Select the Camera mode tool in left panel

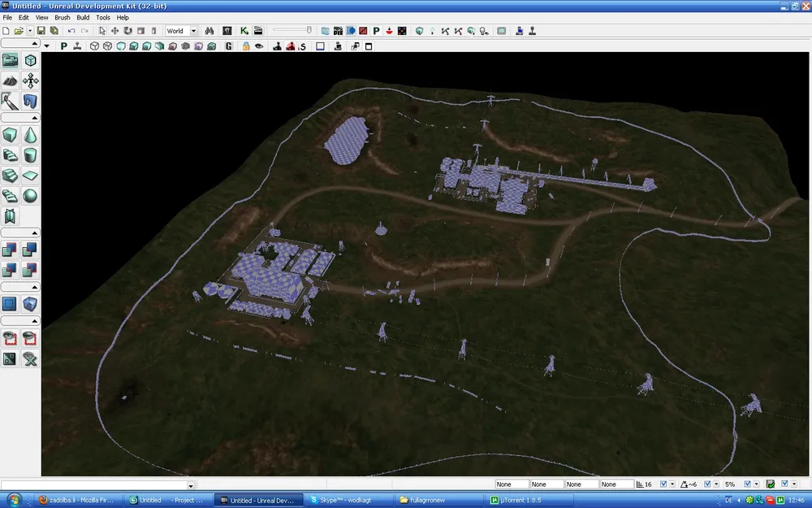click(11, 60)
